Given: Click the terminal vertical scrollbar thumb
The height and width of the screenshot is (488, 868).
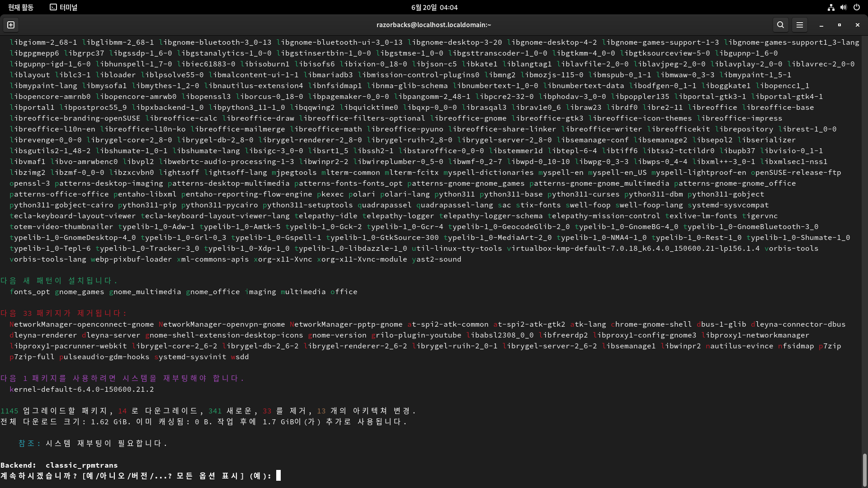Looking at the screenshot, I should point(864,469).
